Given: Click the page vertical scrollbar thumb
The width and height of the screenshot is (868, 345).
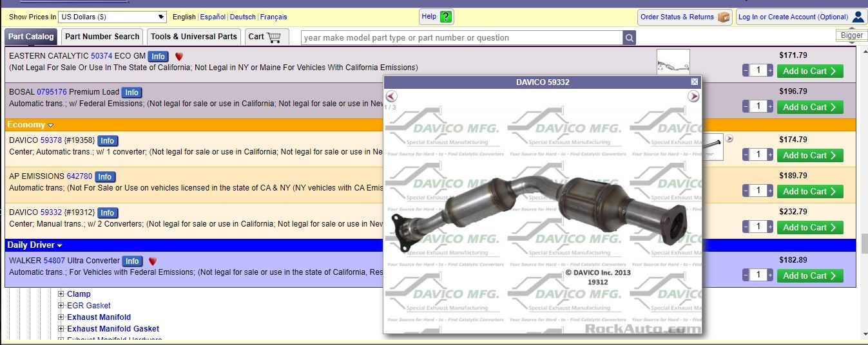Looking at the screenshot, I should [863, 243].
